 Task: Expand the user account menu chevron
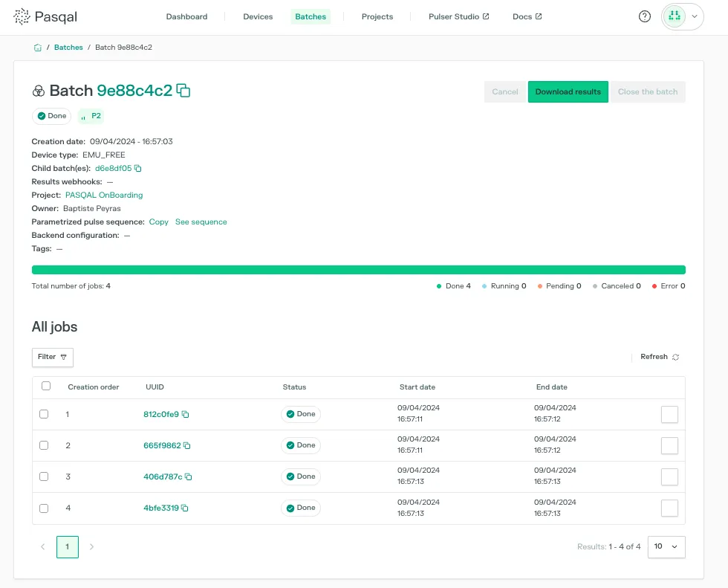[x=695, y=16]
